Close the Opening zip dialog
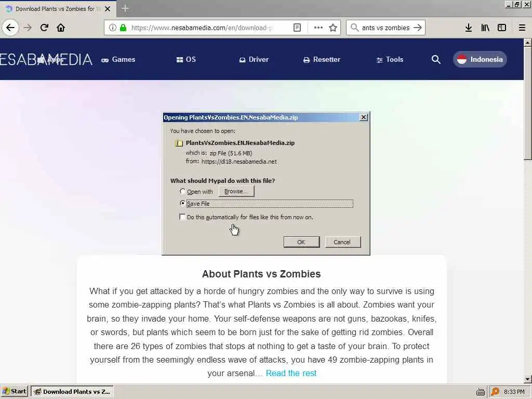 click(363, 117)
